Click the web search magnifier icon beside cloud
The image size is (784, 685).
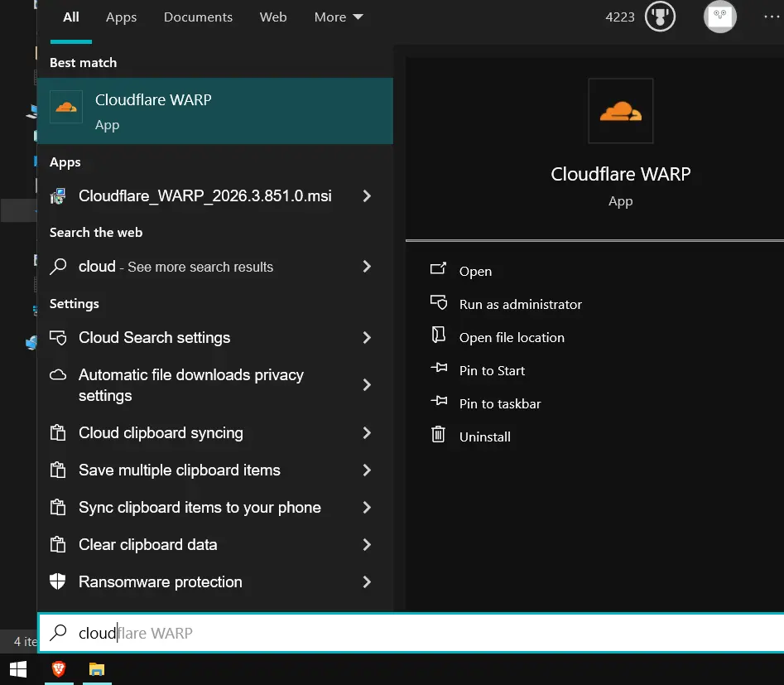[58, 267]
